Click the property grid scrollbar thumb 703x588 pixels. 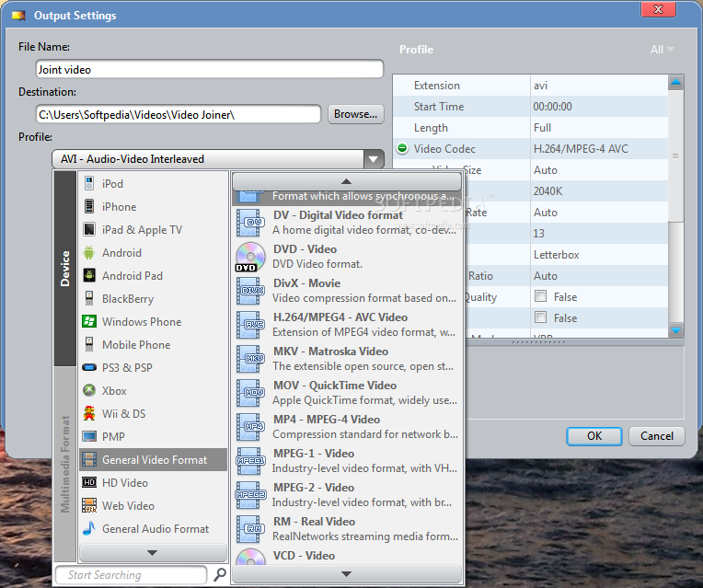675,156
